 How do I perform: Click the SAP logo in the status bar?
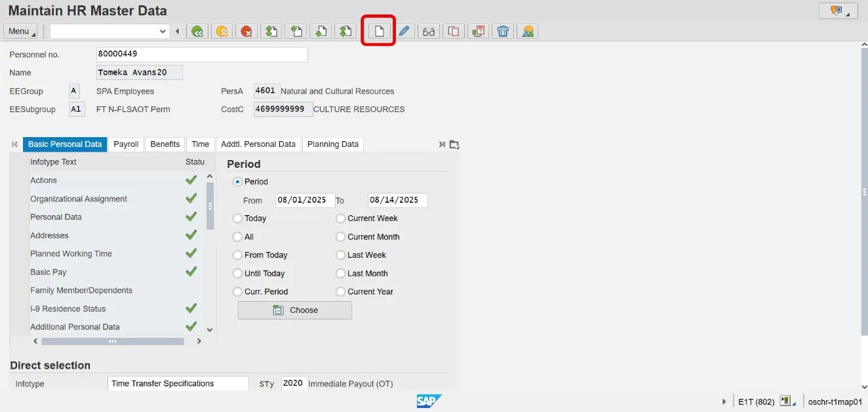click(x=429, y=401)
